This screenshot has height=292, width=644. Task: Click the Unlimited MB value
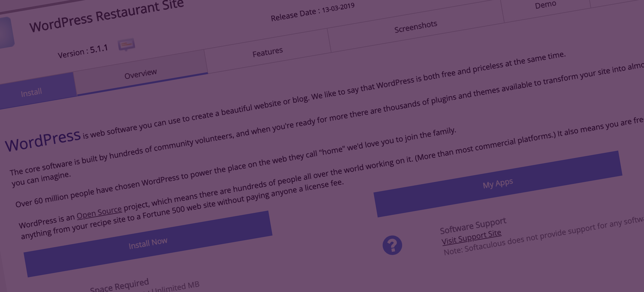pos(175,287)
